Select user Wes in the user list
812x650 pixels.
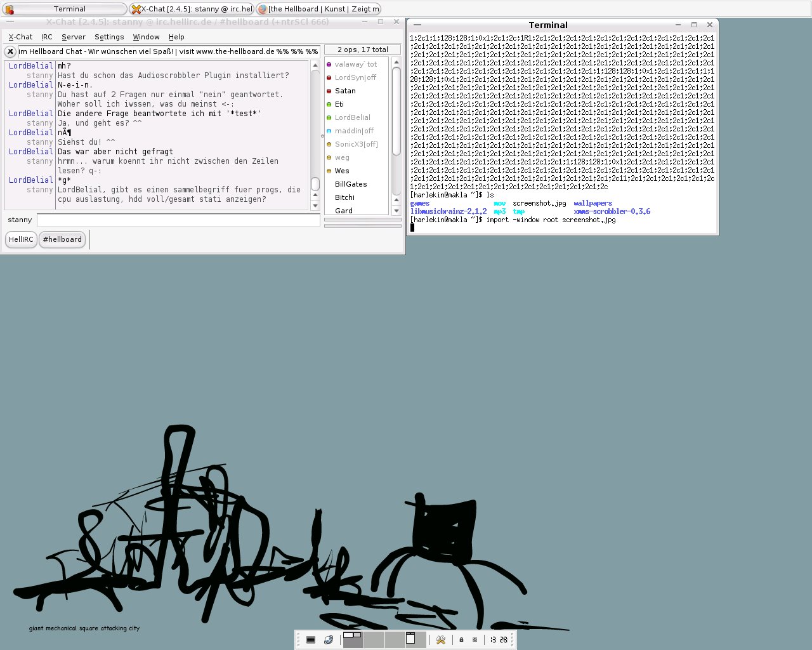(x=342, y=171)
